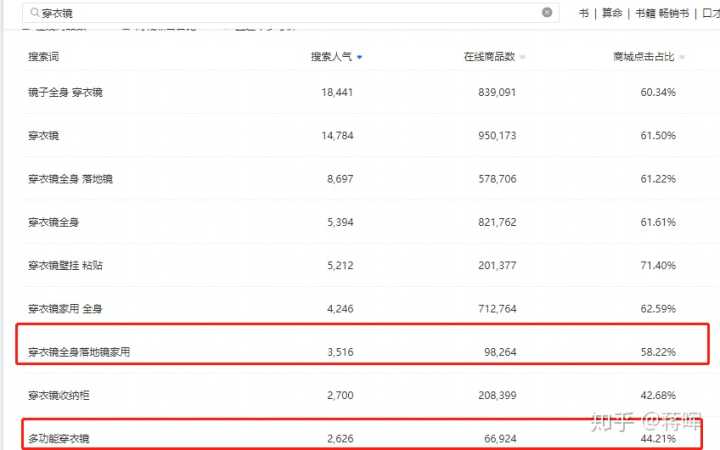Open the 书 link at the top right
The image size is (720, 450).
tap(583, 13)
